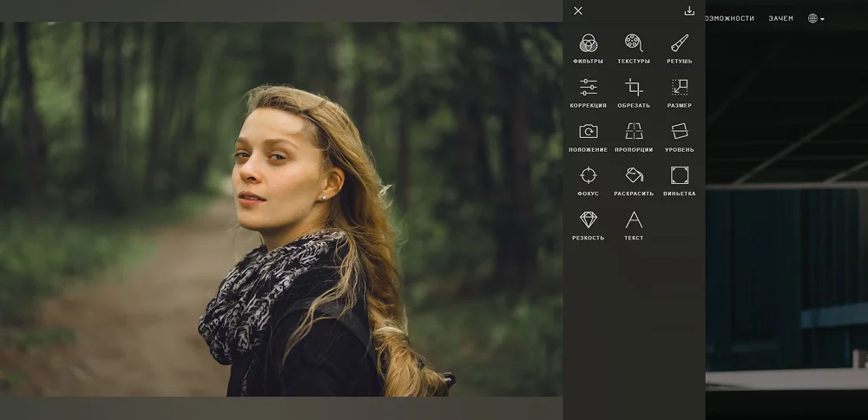
Task: Download the edited image
Action: point(689,10)
